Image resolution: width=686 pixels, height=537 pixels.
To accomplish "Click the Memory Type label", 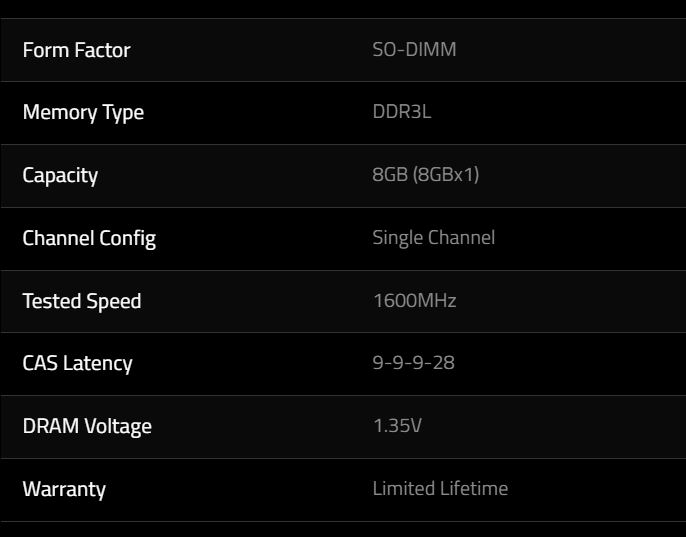I will click(x=83, y=113).
